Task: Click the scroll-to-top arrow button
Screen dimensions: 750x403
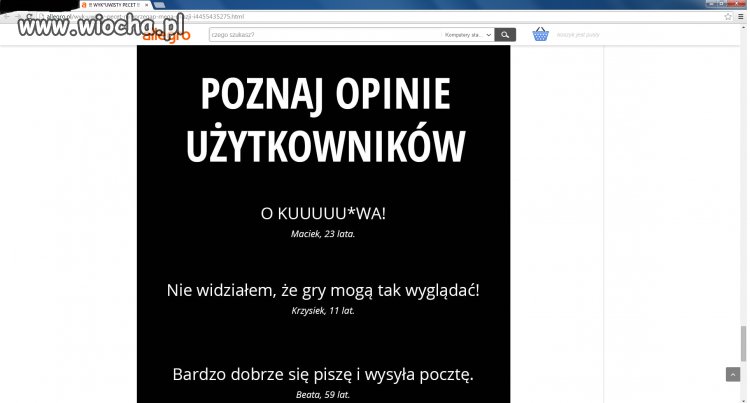Action: pos(733,374)
